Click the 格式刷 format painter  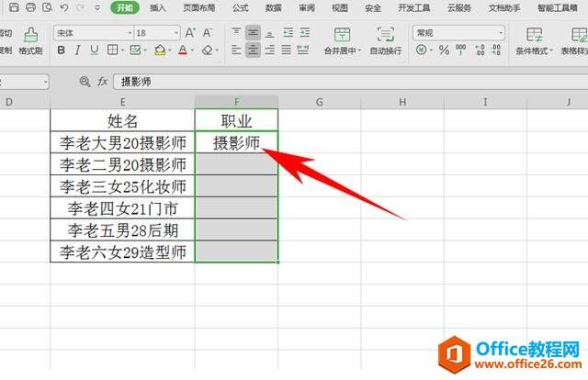(30, 41)
